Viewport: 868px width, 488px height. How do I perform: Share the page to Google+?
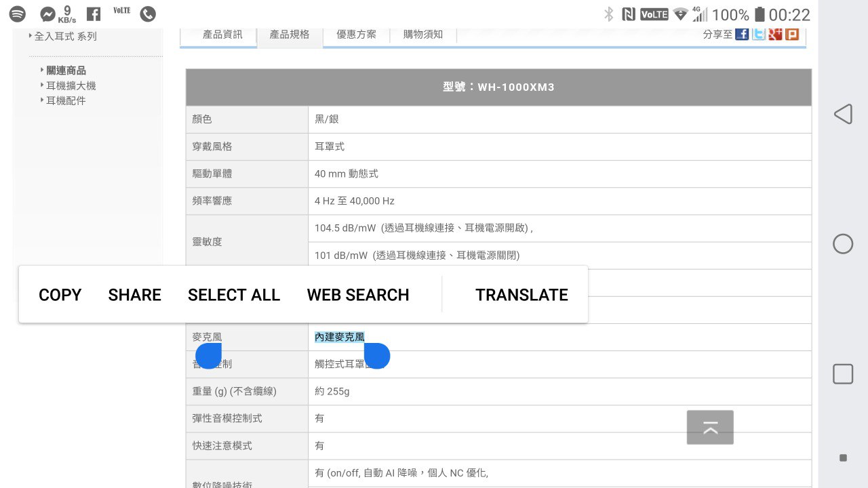775,34
